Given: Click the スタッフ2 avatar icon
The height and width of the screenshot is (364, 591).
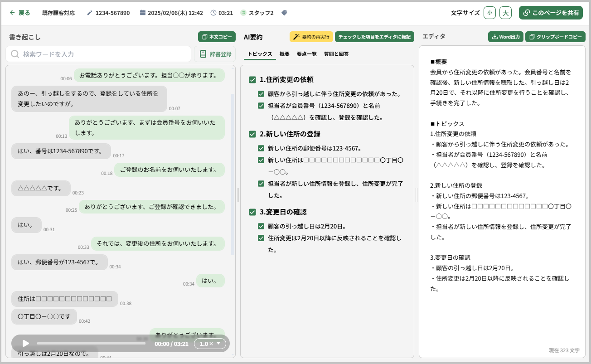Looking at the screenshot, I should tap(243, 13).
